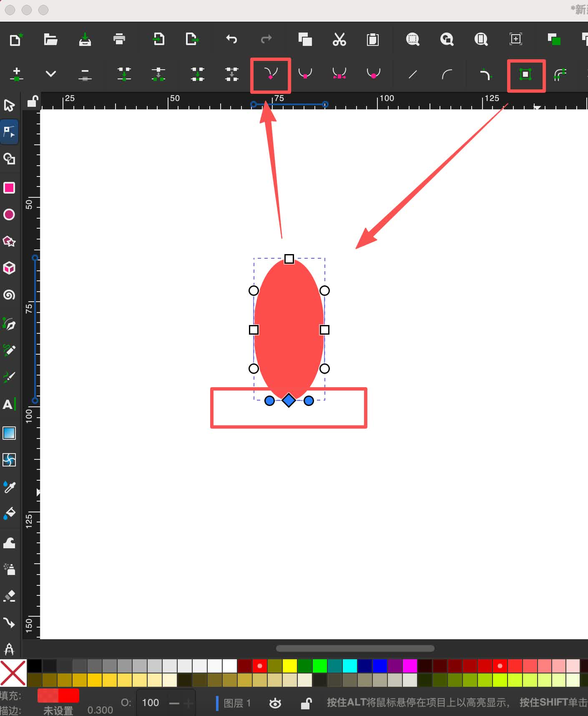Click the 未设置 stroke indicator
588x716 pixels.
(58, 710)
